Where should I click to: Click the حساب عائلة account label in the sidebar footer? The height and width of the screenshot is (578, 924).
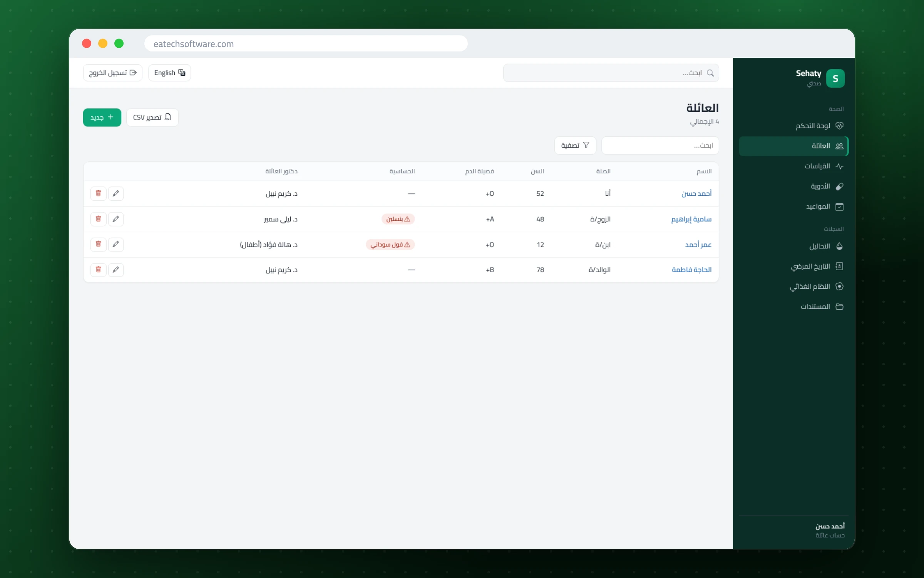pyautogui.click(x=830, y=535)
